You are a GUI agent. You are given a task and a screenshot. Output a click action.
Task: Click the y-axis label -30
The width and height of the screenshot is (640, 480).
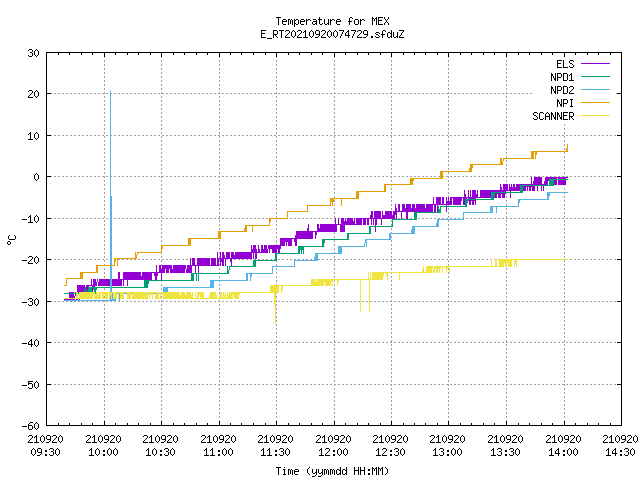point(31,302)
